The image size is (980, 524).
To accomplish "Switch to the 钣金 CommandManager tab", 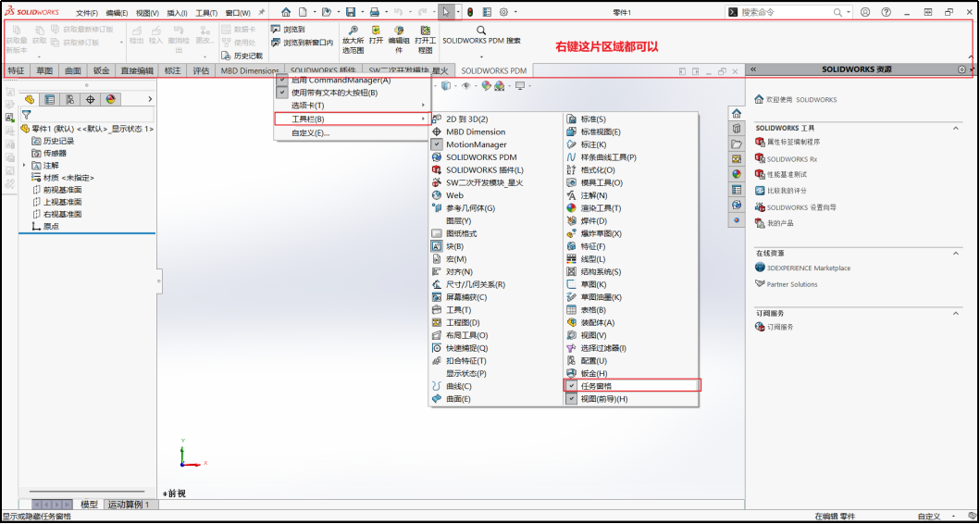I will (101, 70).
